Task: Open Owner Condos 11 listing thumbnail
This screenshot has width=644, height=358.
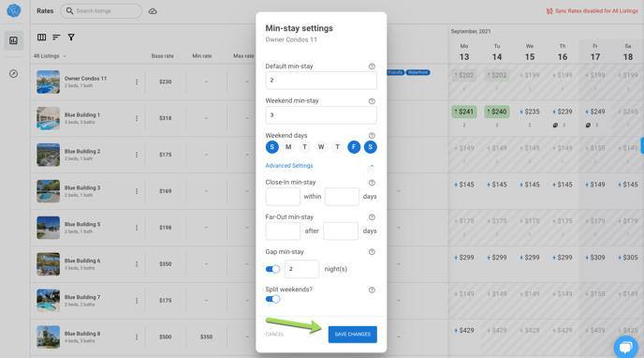Action: click(48, 82)
